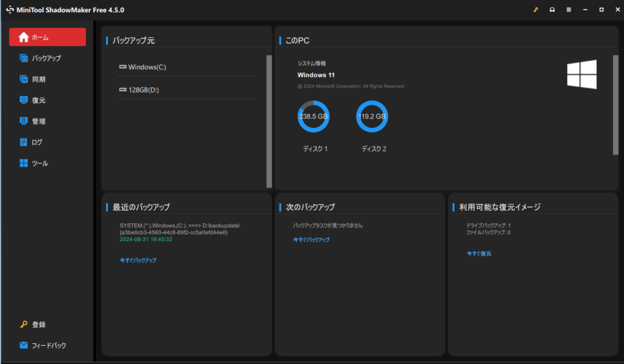
Task: Click the ディスク 2 usage ring chart
Action: click(x=372, y=116)
